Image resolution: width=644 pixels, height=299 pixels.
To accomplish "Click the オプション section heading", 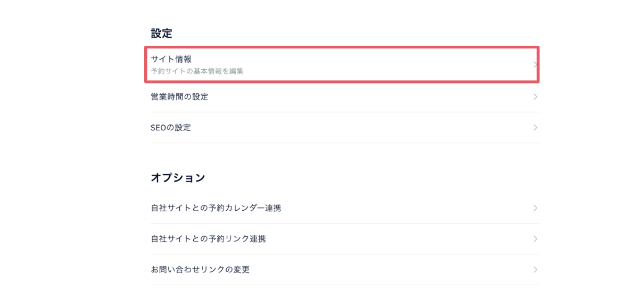I will pyautogui.click(x=178, y=178).
